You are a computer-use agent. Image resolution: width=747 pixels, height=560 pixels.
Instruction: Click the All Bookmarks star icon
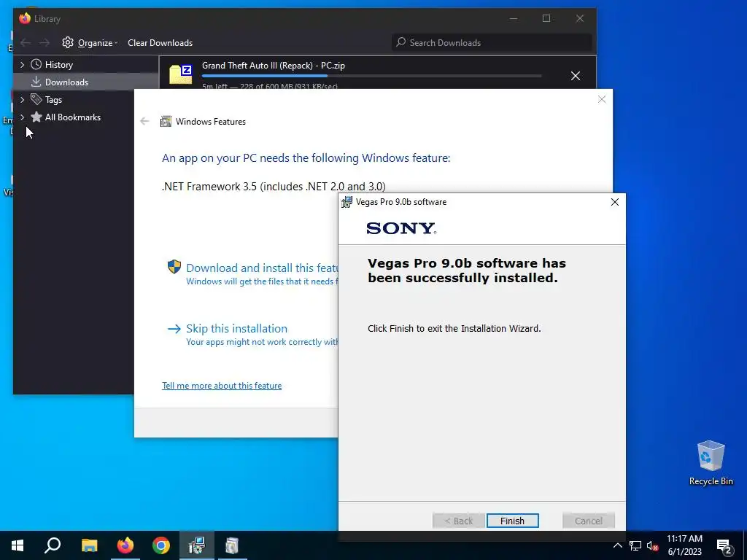pyautogui.click(x=36, y=117)
